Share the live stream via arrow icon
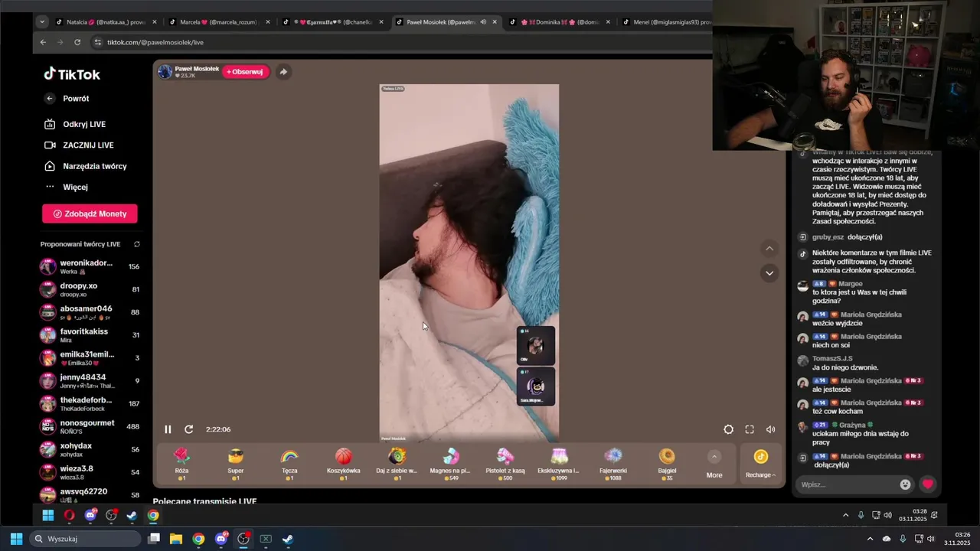Viewport: 980px width, 551px height. click(x=283, y=72)
